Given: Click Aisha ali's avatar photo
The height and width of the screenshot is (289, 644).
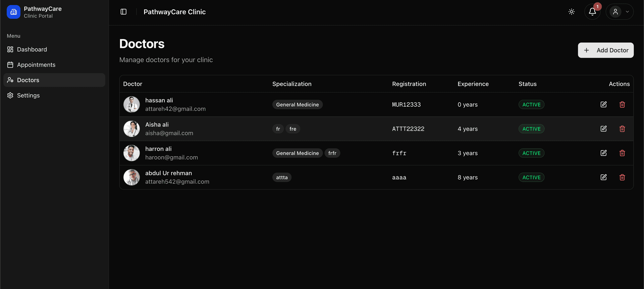Looking at the screenshot, I should click(131, 129).
